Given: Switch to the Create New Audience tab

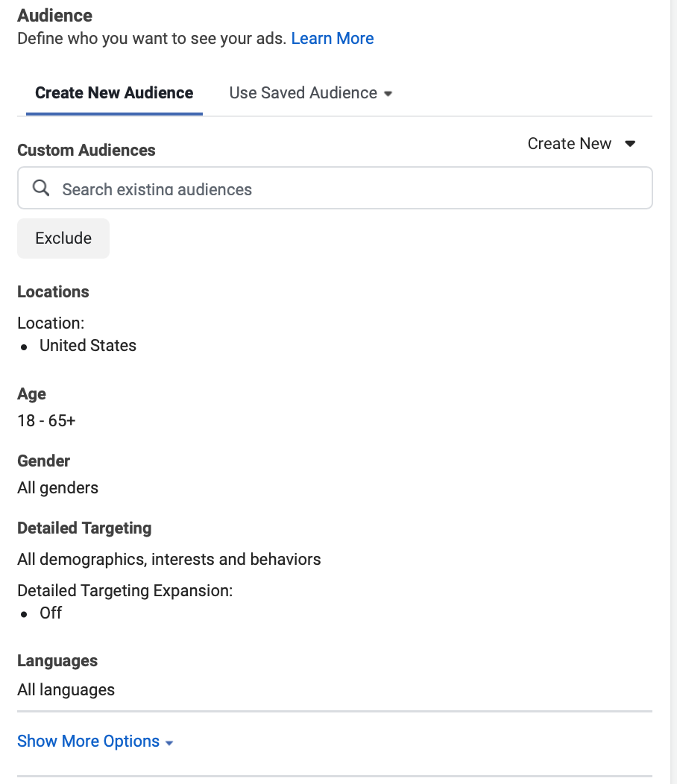Looking at the screenshot, I should tap(113, 92).
